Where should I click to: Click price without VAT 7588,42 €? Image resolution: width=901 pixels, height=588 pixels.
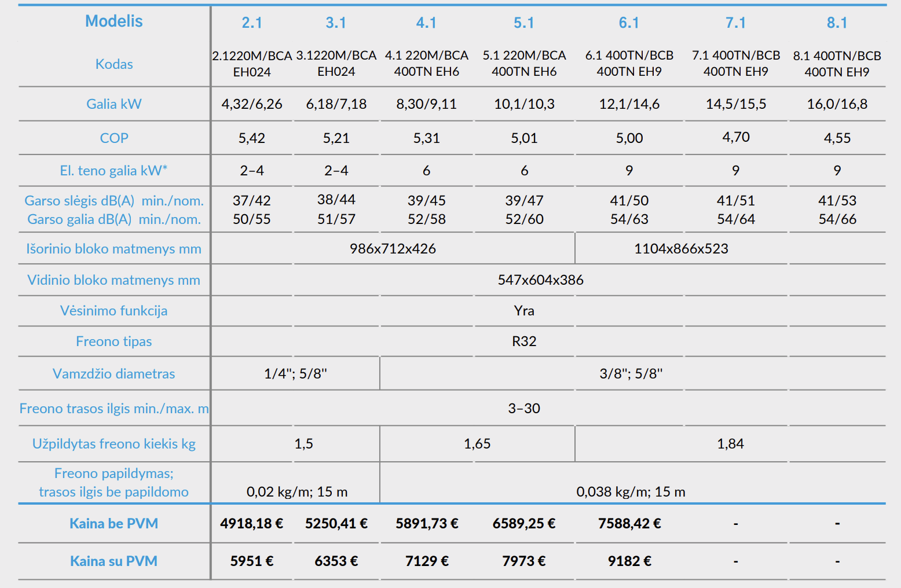click(x=629, y=524)
